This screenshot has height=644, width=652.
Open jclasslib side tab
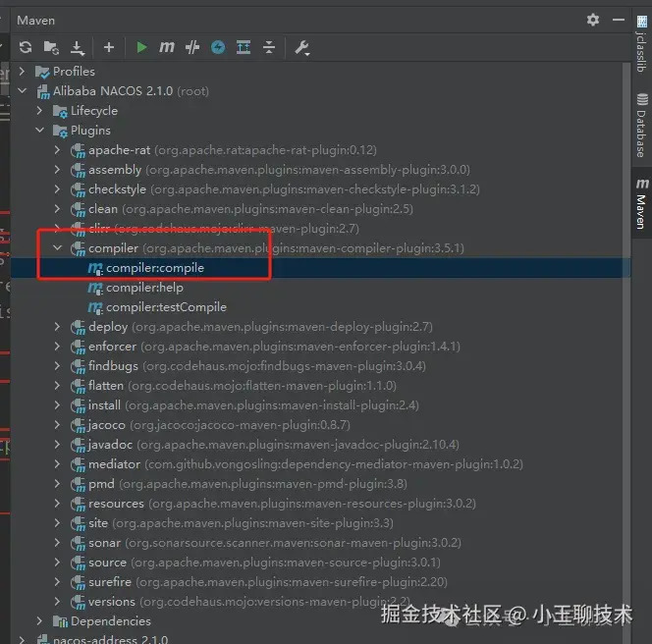point(641,44)
